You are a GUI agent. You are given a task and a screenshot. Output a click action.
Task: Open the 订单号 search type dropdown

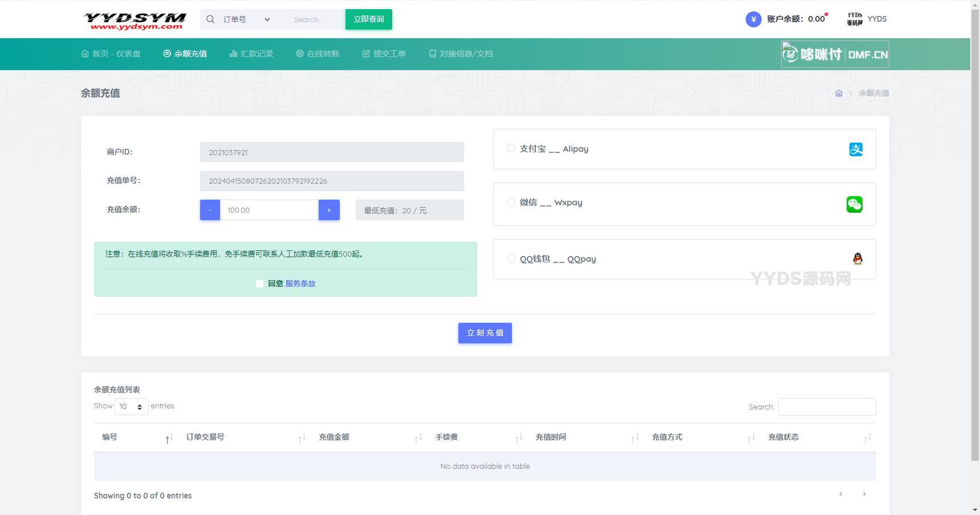coord(246,19)
